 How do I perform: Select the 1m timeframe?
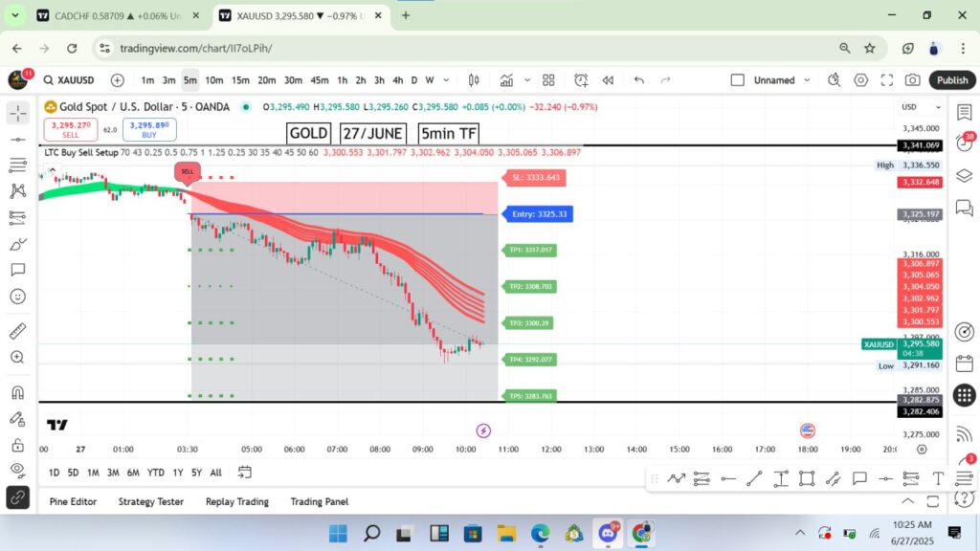[x=147, y=80]
